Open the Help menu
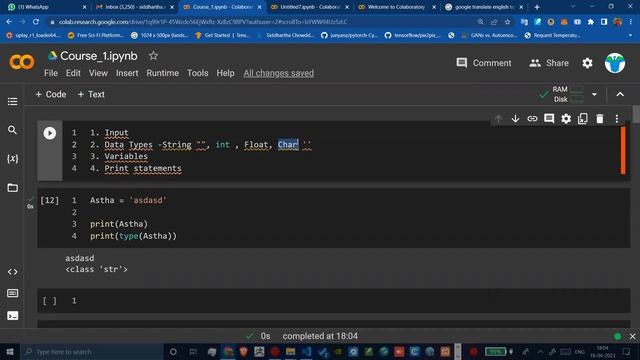Screen dimensions: 640x360 225,73
